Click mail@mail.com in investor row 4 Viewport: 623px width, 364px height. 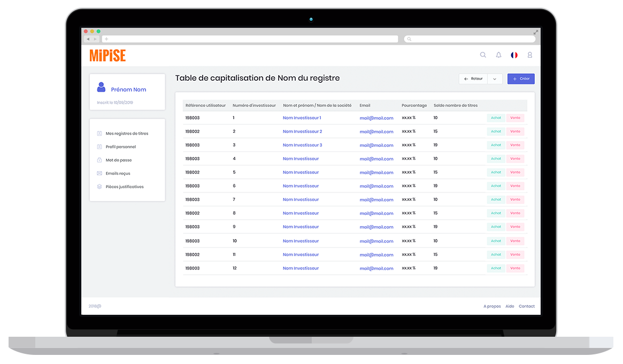pyautogui.click(x=376, y=159)
